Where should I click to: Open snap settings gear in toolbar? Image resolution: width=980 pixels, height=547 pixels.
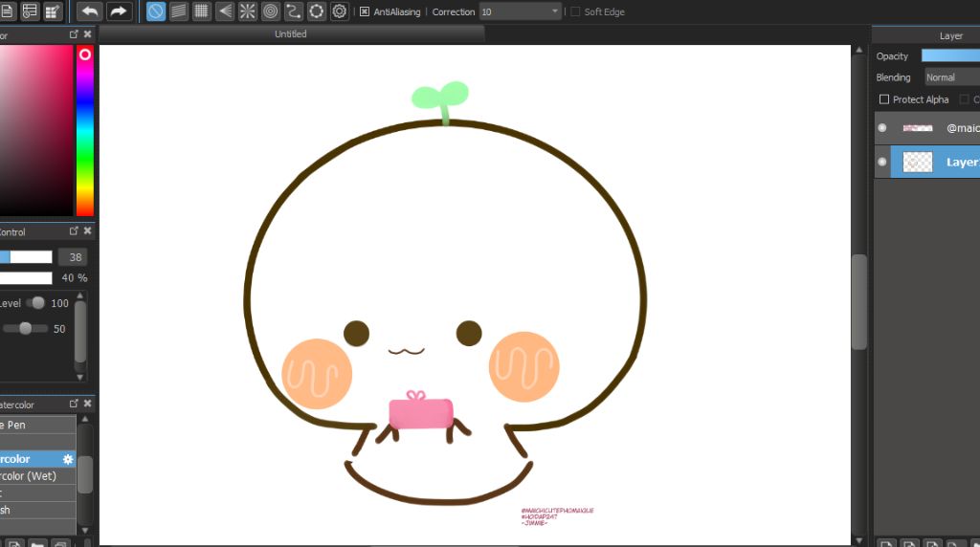(x=340, y=11)
